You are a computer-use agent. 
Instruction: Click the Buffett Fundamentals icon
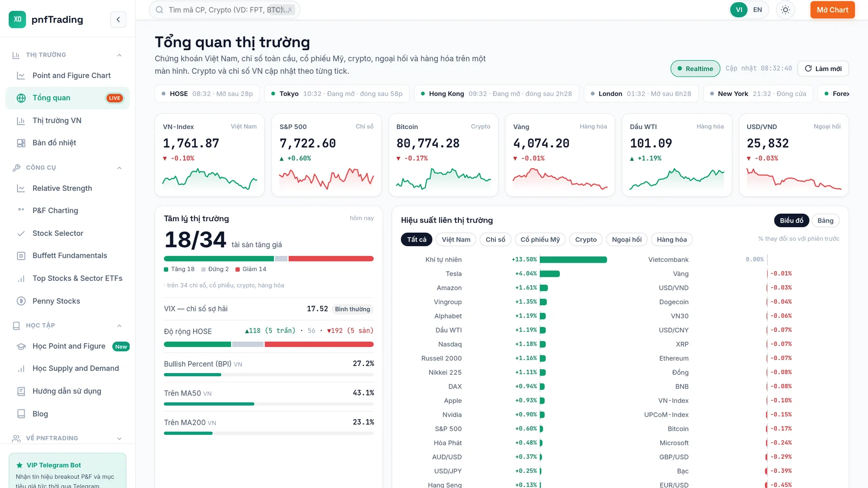[21, 256]
